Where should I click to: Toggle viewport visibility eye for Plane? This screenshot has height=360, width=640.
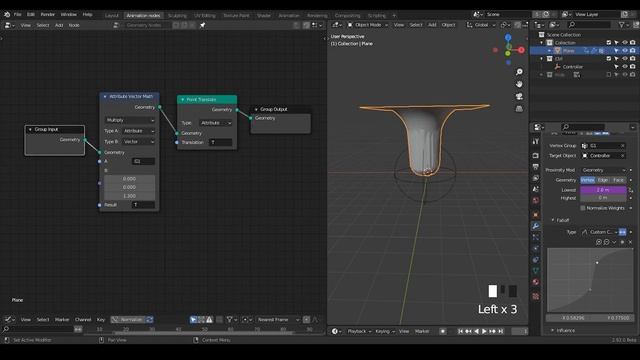(624, 51)
